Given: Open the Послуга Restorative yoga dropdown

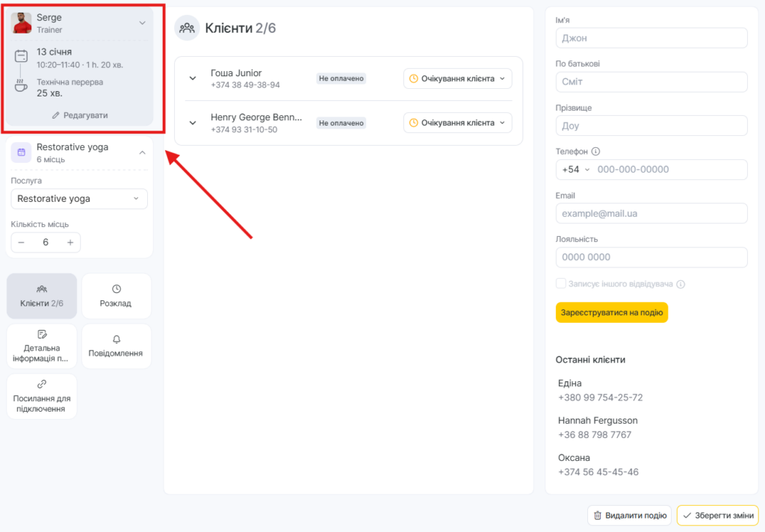Looking at the screenshot, I should 79,199.
